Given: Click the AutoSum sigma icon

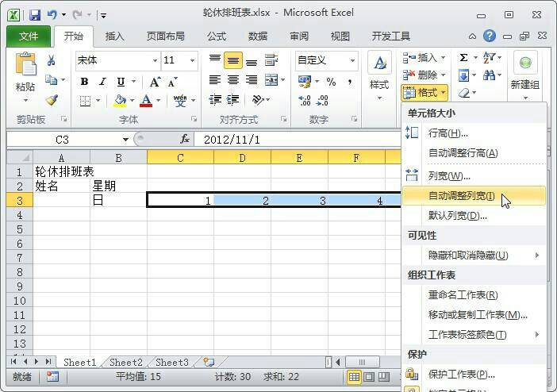Looking at the screenshot, I should tap(464, 58).
